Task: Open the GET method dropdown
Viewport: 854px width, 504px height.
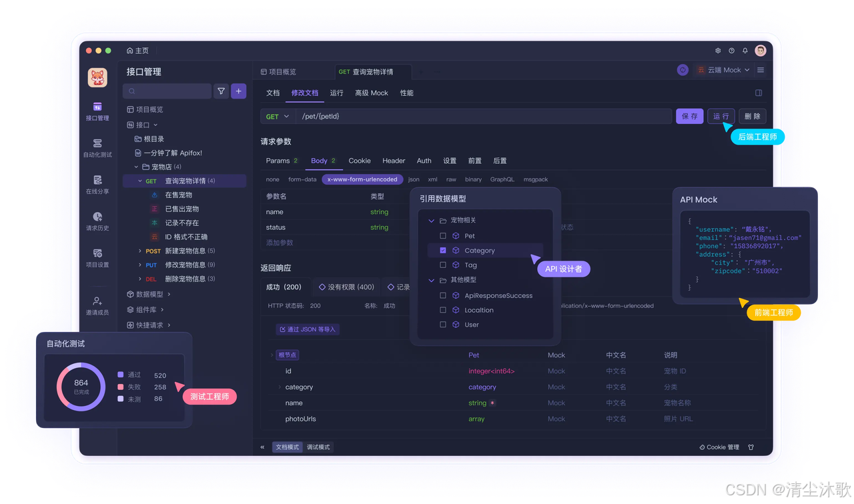Action: pyautogui.click(x=277, y=116)
